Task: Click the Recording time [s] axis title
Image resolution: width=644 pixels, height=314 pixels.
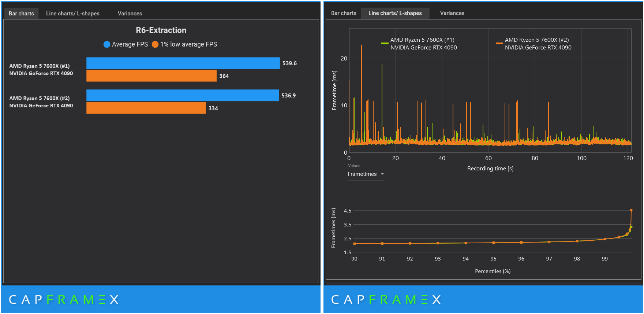Action: (490, 169)
